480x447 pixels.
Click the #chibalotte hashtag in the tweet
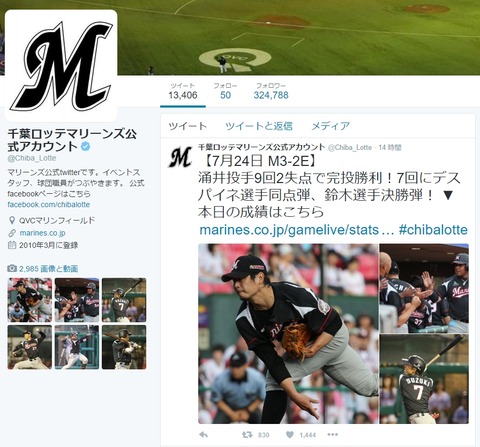tap(433, 230)
